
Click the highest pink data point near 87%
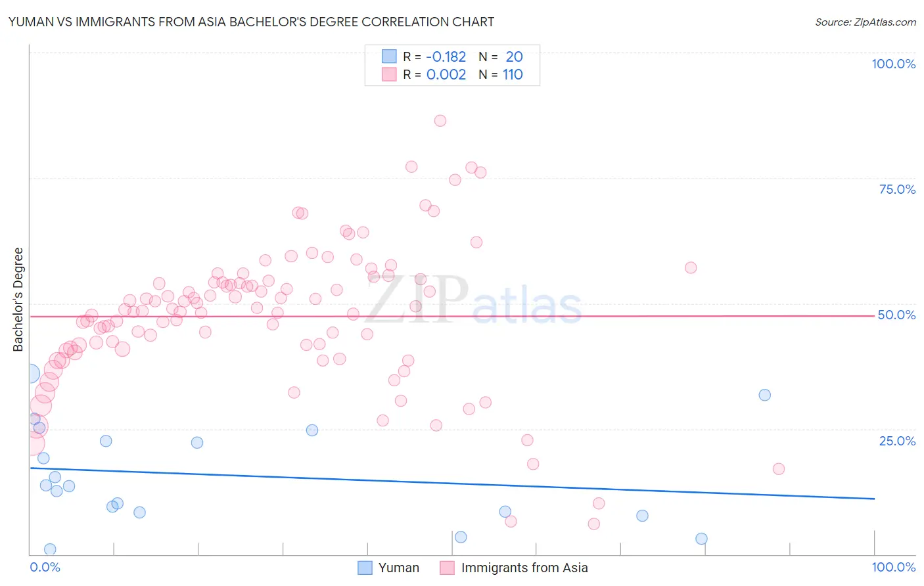click(440, 121)
